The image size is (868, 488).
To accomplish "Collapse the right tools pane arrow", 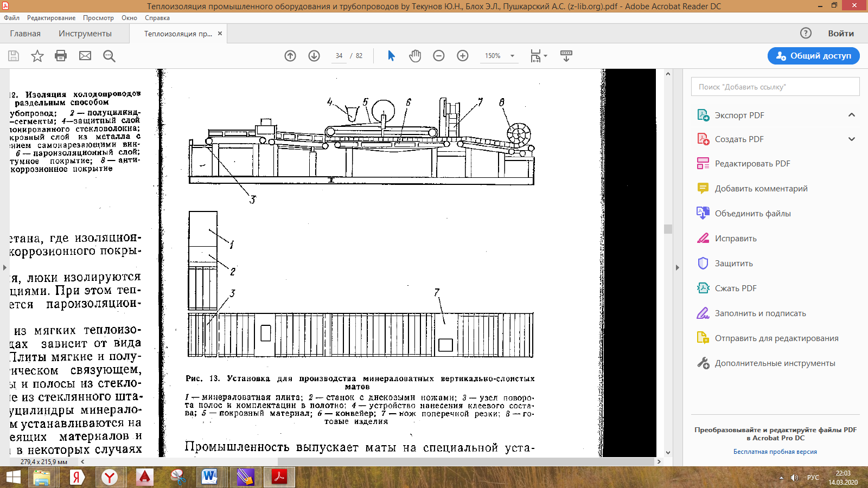I will coord(677,267).
